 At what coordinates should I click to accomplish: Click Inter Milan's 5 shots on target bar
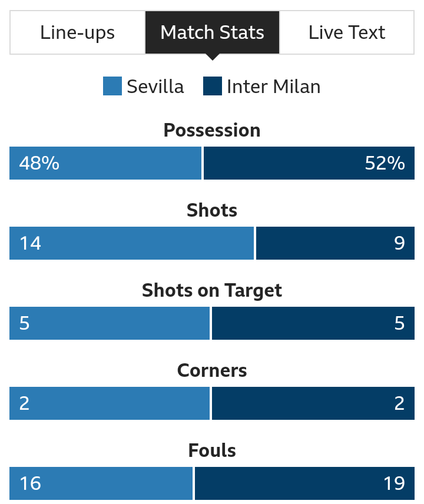(313, 323)
